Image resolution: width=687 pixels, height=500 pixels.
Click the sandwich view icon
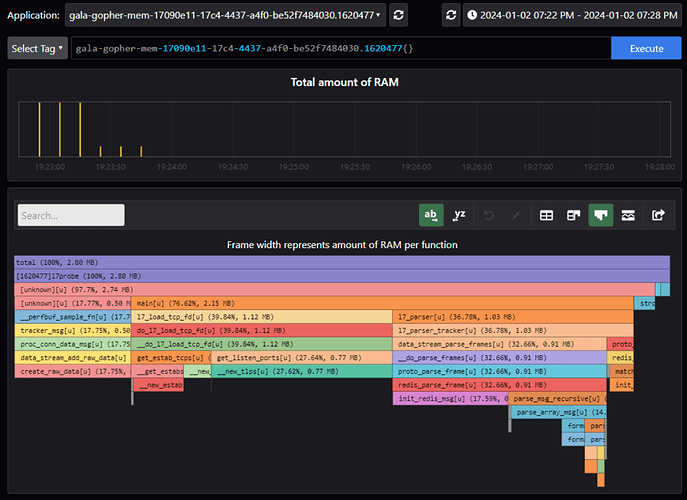(x=629, y=214)
